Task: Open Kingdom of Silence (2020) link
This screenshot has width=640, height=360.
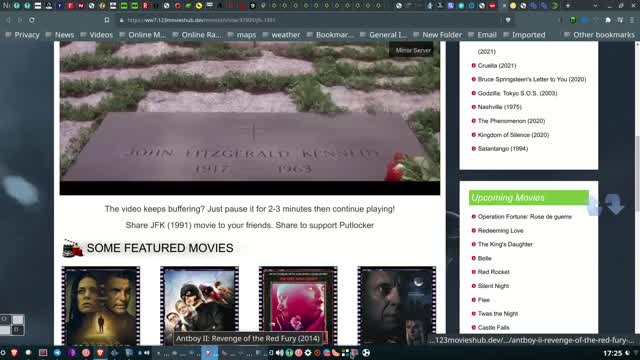Action: point(513,135)
